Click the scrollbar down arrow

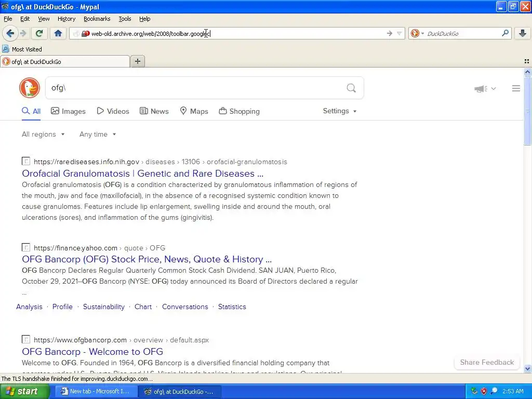click(527, 368)
